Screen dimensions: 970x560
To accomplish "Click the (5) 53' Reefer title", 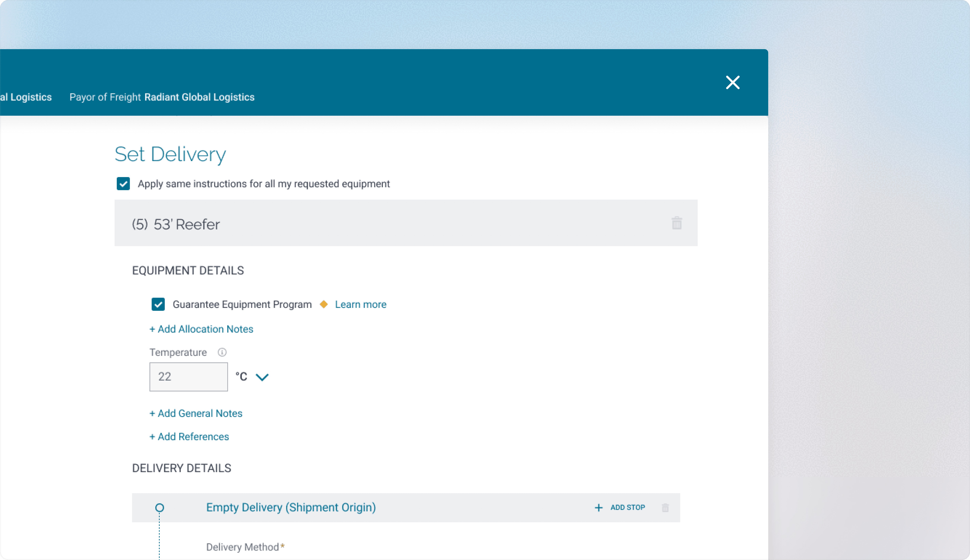I will tap(176, 224).
